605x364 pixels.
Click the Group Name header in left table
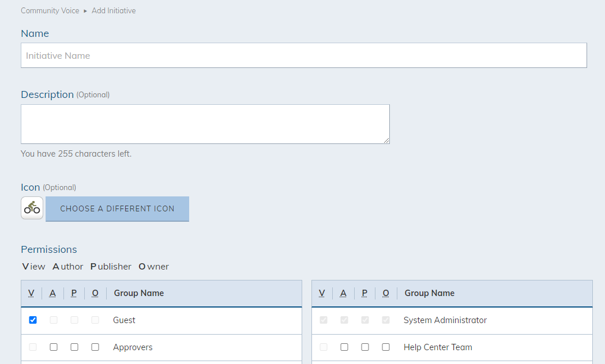(x=139, y=293)
